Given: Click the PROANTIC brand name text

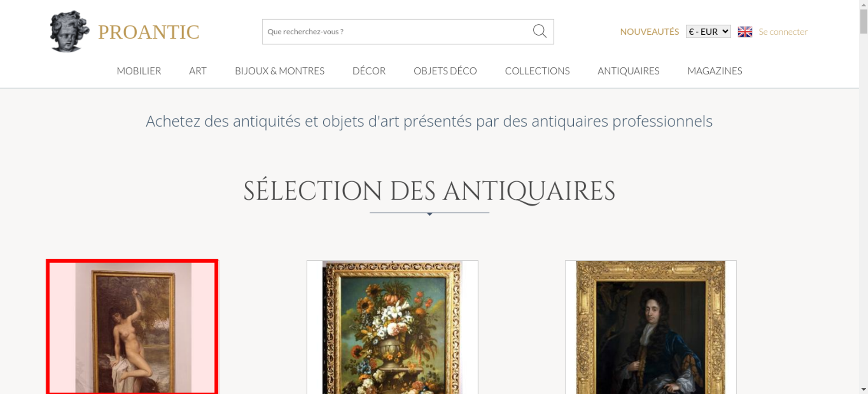Looking at the screenshot, I should tap(148, 32).
